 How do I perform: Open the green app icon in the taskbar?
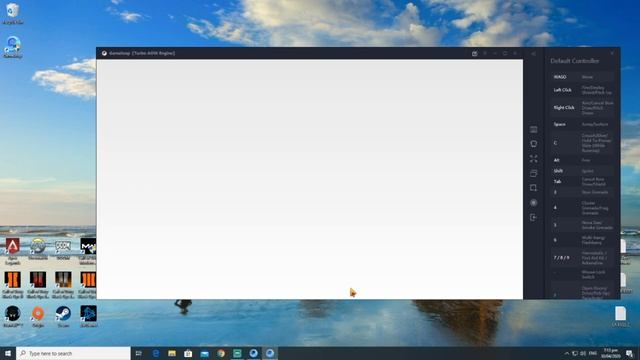coord(237,353)
